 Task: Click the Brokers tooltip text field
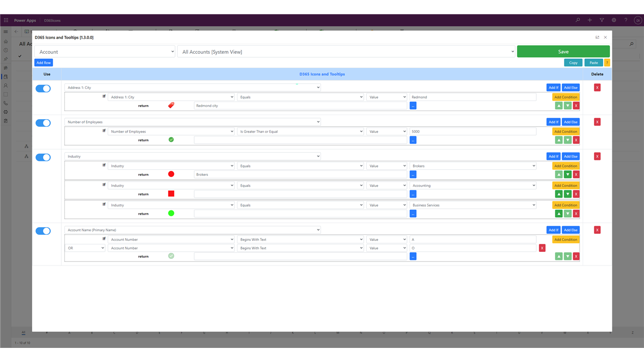(x=300, y=174)
